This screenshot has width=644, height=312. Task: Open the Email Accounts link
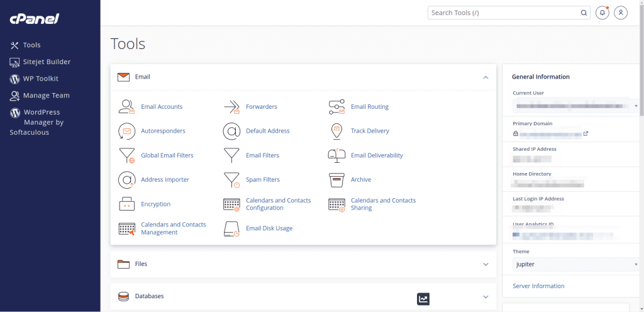(x=162, y=107)
